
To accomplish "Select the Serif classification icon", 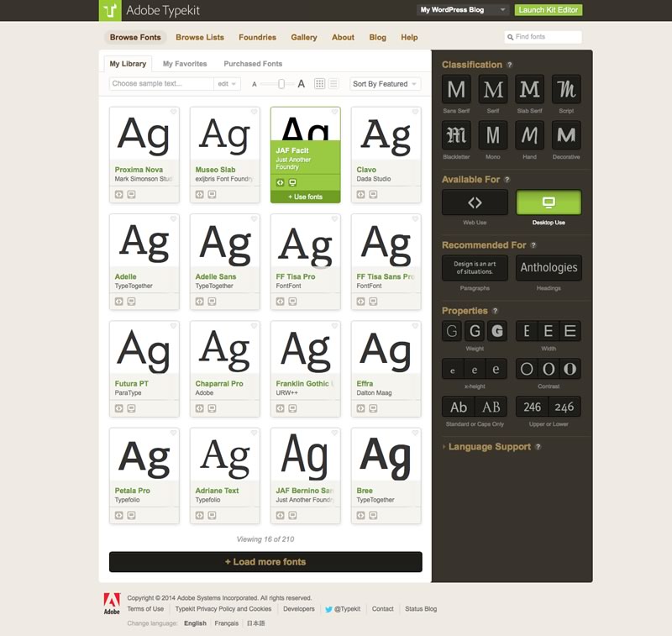I will pos(493,89).
